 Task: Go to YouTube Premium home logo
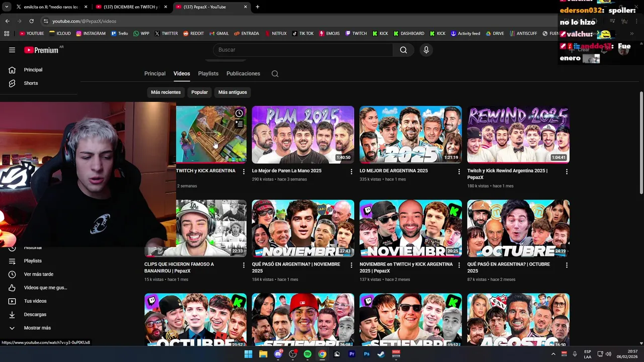coord(41,50)
